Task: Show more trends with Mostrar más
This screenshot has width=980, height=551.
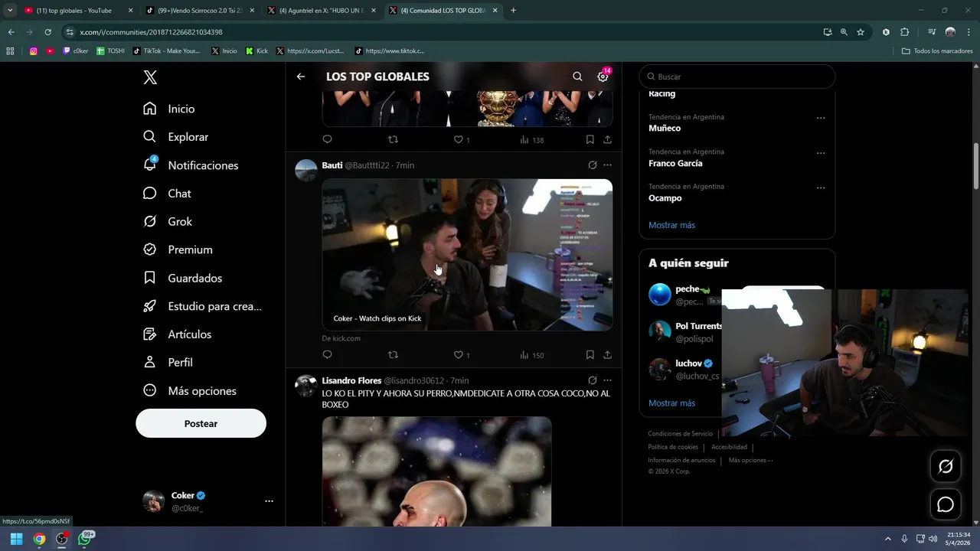Action: click(x=671, y=225)
